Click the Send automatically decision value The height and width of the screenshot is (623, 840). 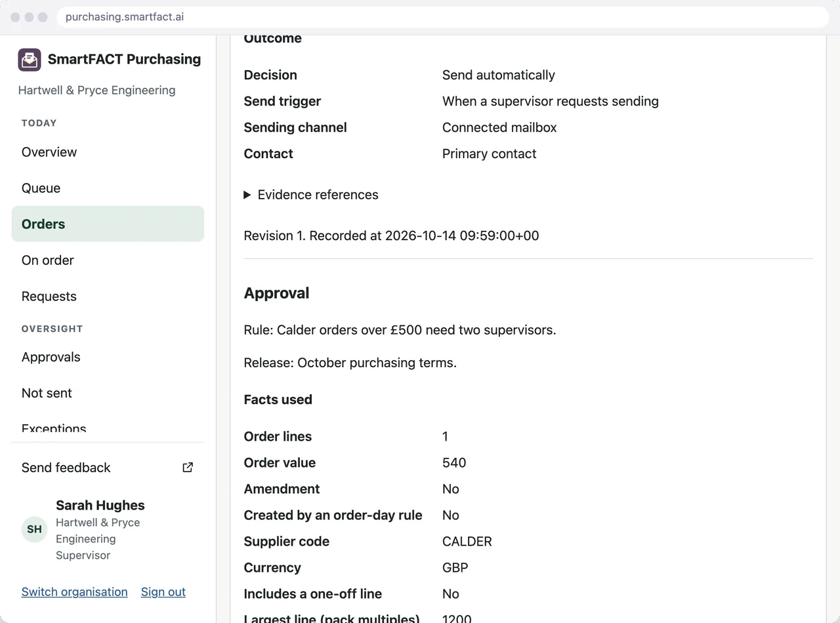point(499,75)
